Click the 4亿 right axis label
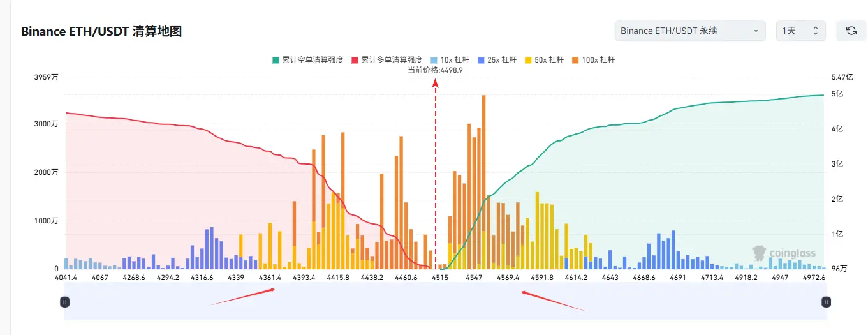Image resolution: width=868 pixels, height=335 pixels. (x=837, y=129)
